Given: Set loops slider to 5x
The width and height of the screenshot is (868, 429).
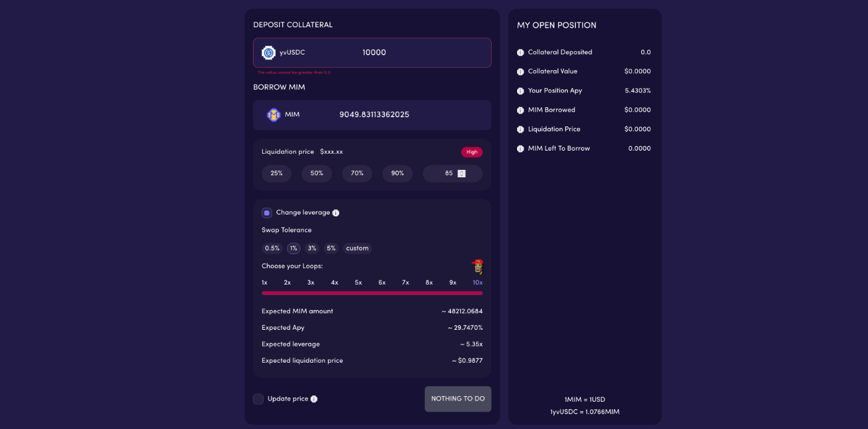Looking at the screenshot, I should (358, 283).
